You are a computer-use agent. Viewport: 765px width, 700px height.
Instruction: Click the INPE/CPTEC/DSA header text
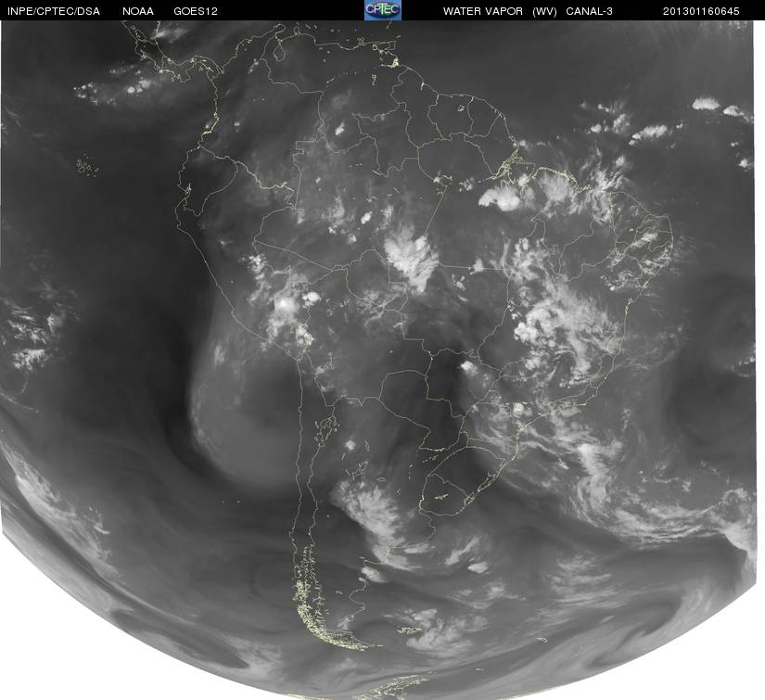click(x=54, y=11)
